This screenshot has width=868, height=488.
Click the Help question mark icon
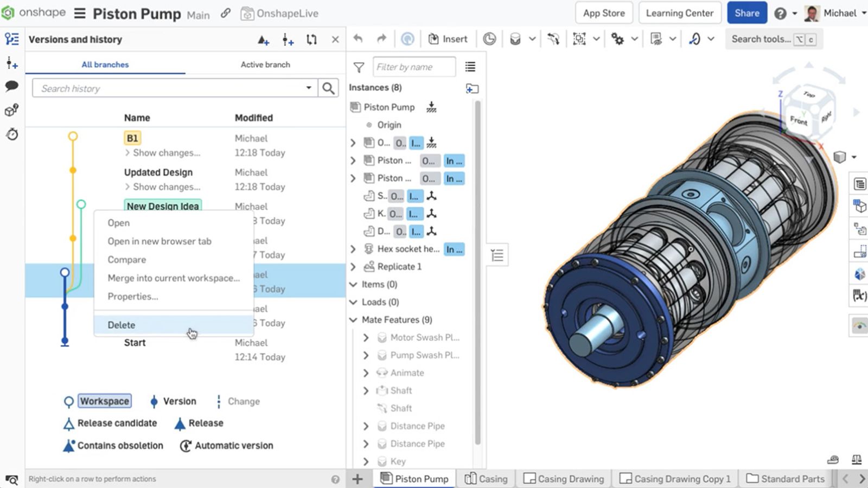pos(780,14)
